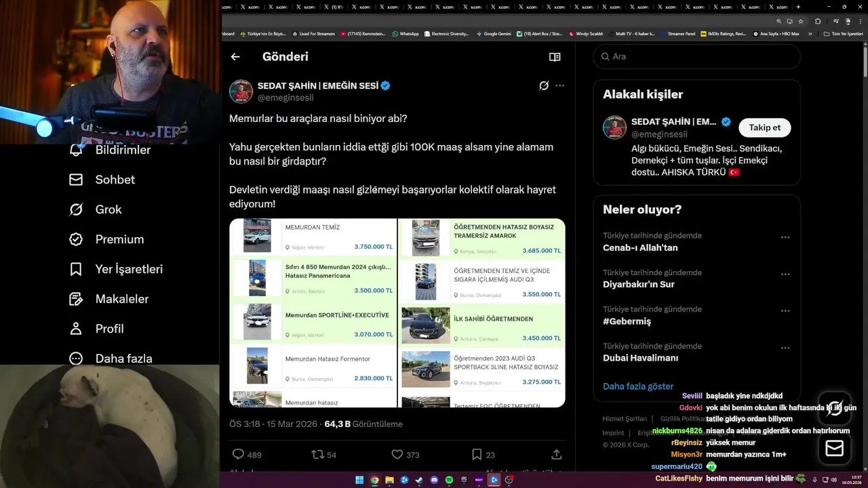Open Streamer Panel bookmark
The height and width of the screenshot is (488, 868).
677,34
